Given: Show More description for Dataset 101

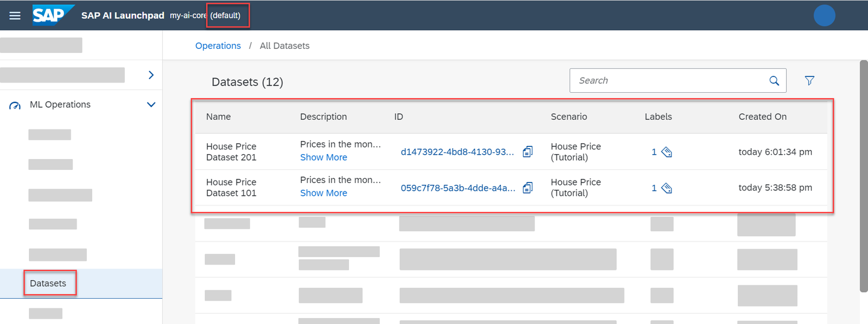Looking at the screenshot, I should click(324, 193).
